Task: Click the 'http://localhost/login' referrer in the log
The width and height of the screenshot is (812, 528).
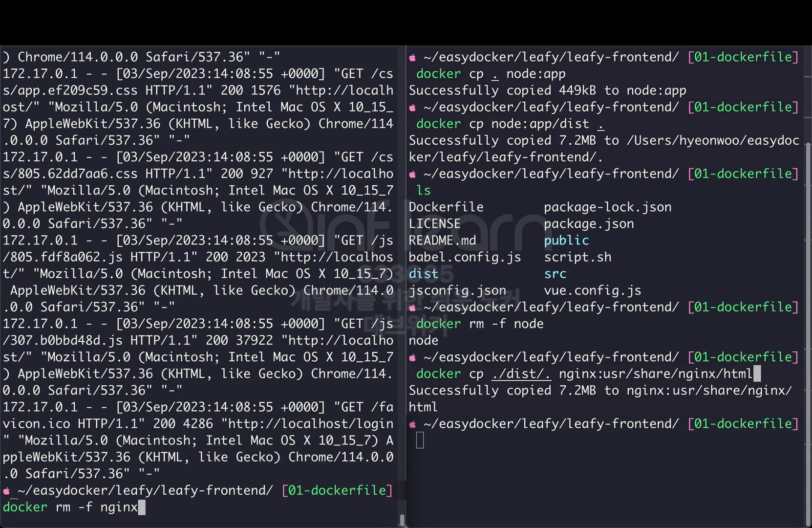Action: tap(311, 424)
